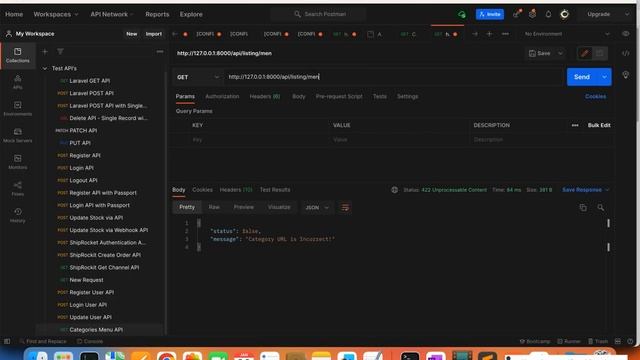Image resolution: width=640 pixels, height=360 pixels.
Task: Open Bootcamp in the status bar
Action: click(x=535, y=341)
